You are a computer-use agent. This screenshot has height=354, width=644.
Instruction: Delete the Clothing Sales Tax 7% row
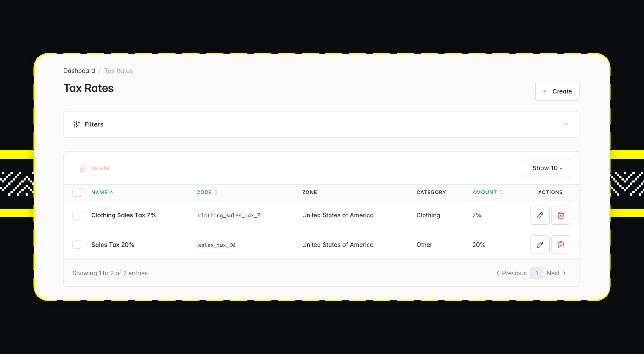click(561, 215)
